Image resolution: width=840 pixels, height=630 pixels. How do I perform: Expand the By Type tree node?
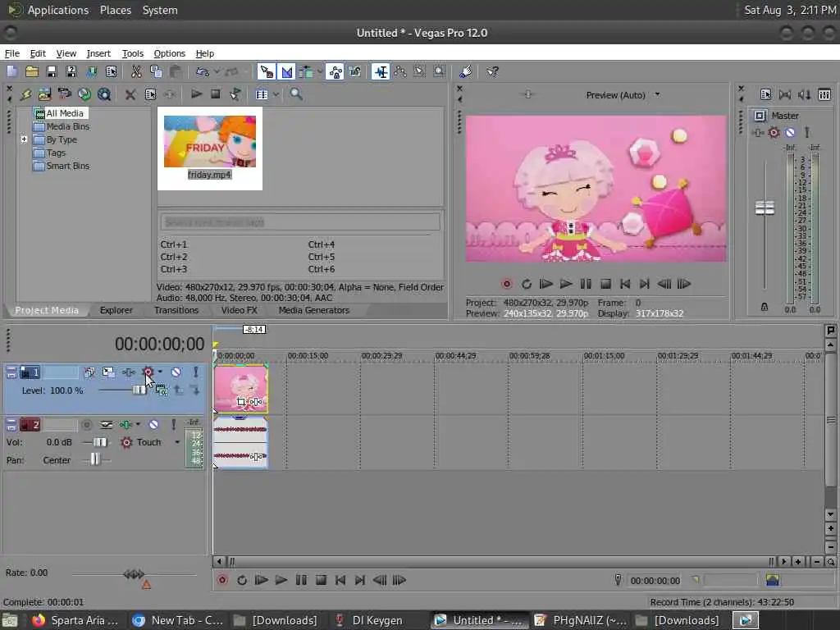pos(24,139)
